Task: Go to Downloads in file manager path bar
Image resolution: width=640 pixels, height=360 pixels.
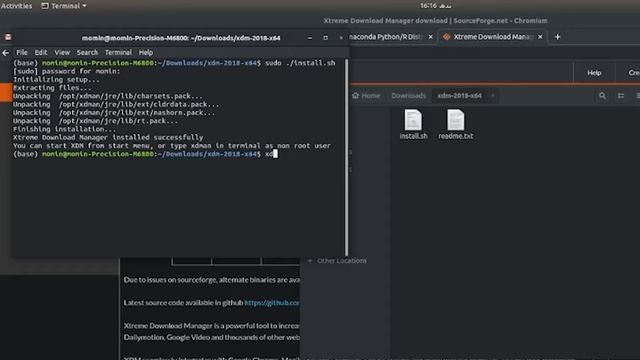Action: click(408, 96)
